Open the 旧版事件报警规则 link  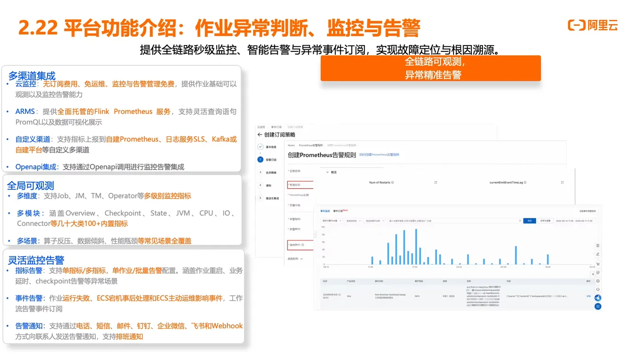coord(587,211)
